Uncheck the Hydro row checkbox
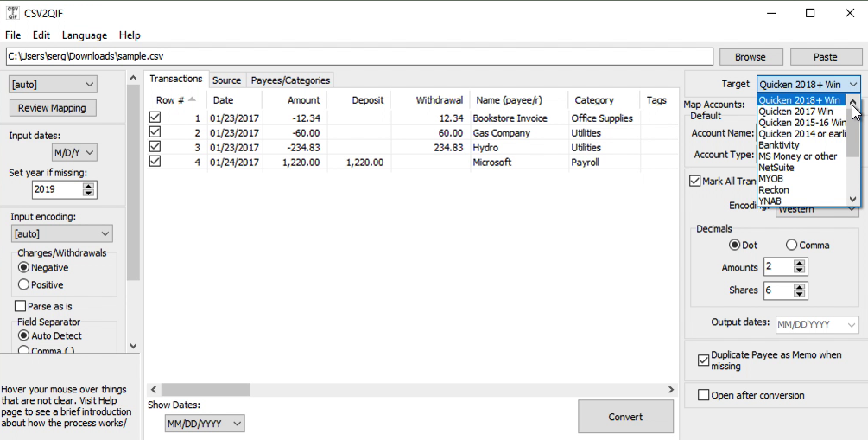The image size is (868, 440). 155,147
